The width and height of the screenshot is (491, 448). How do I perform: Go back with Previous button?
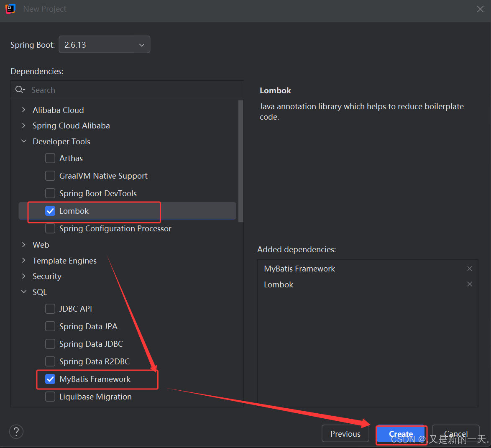pyautogui.click(x=345, y=434)
